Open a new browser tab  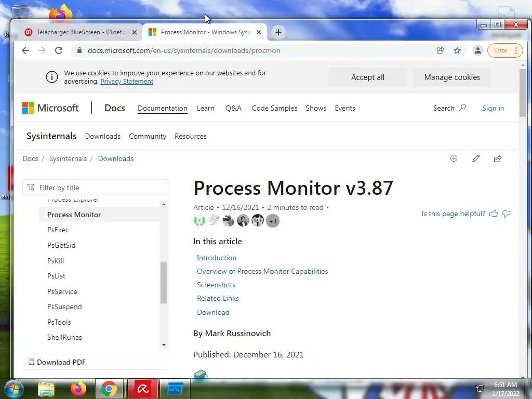pyautogui.click(x=278, y=32)
